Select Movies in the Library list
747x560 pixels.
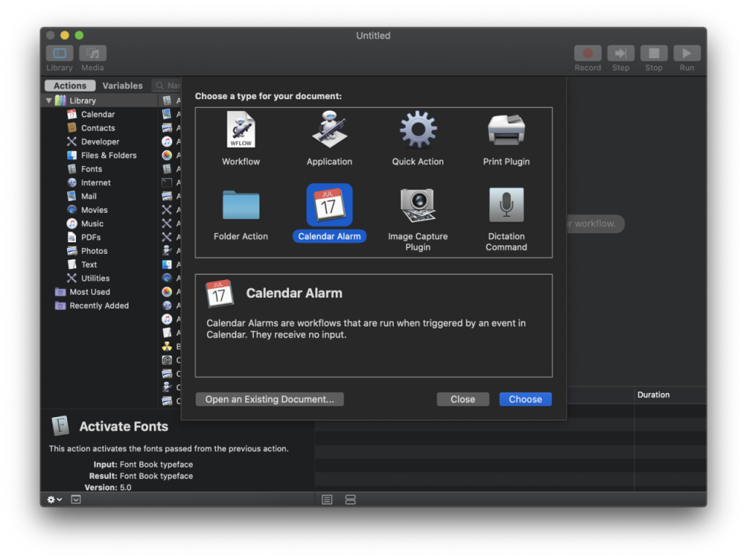coord(94,210)
